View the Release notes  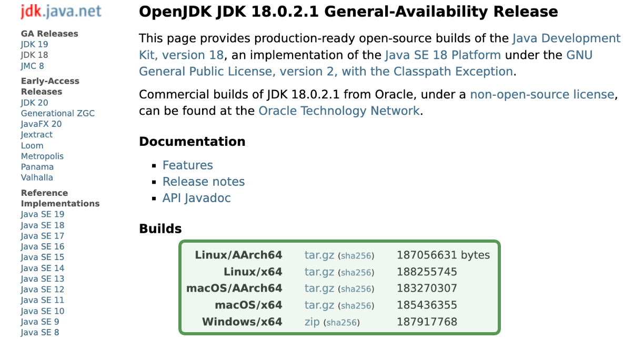pyautogui.click(x=204, y=182)
